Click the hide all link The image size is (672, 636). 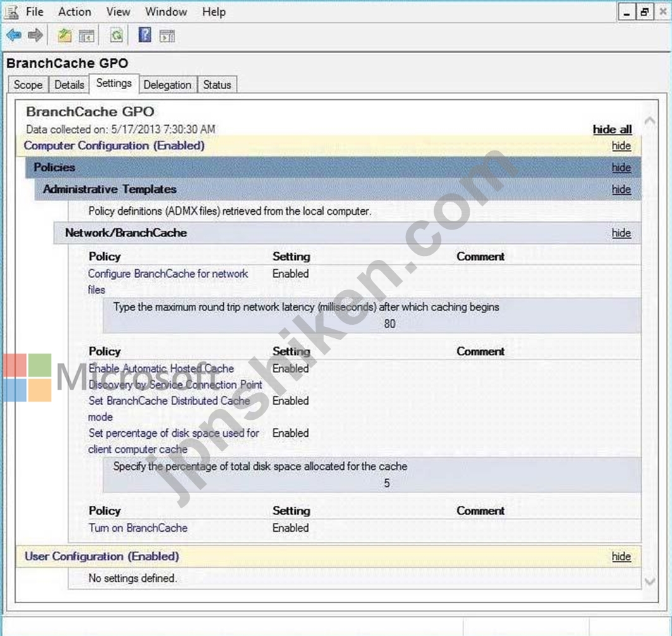613,130
